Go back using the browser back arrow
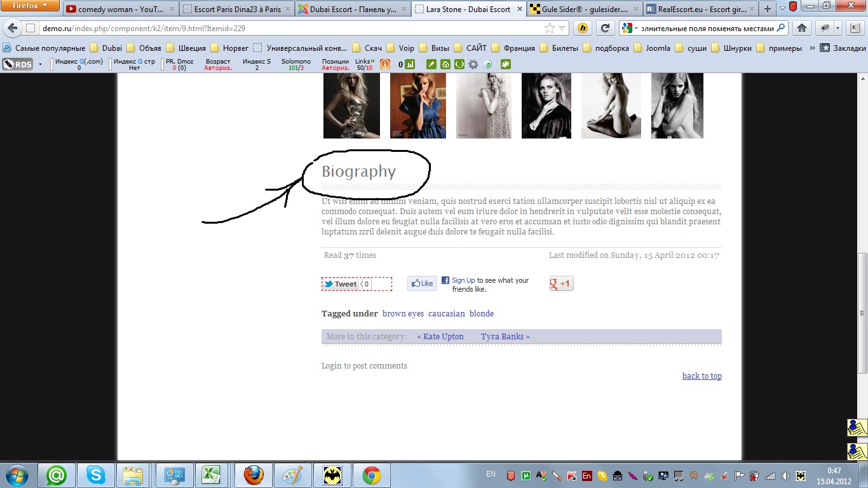The height and width of the screenshot is (488, 868). point(13,29)
